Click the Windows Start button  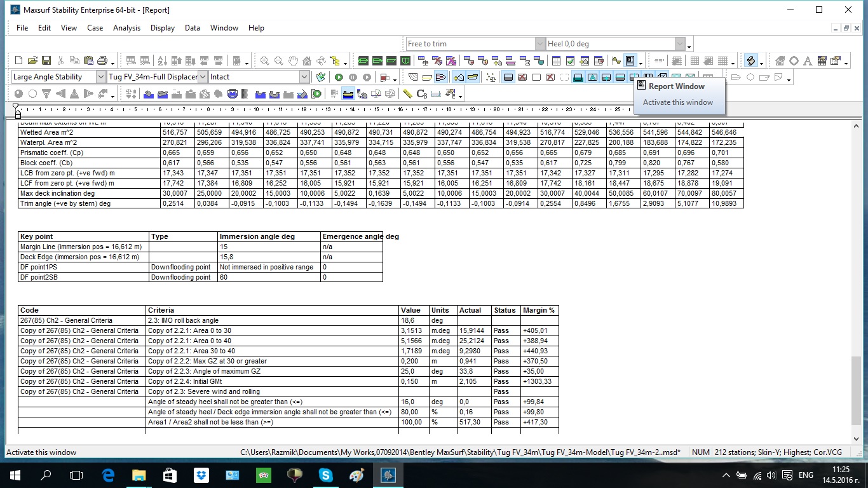point(15,475)
